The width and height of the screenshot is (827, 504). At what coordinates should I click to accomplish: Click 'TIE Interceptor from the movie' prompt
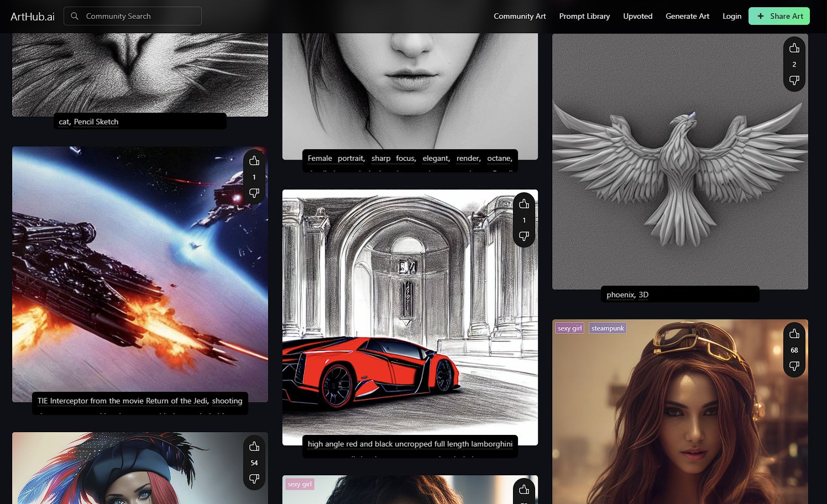click(x=140, y=401)
